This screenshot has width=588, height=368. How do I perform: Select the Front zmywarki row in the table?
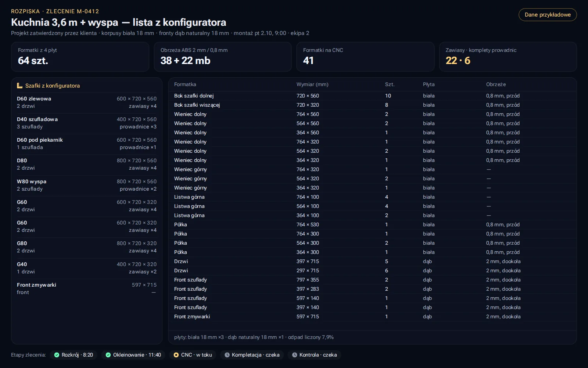pos(372,316)
